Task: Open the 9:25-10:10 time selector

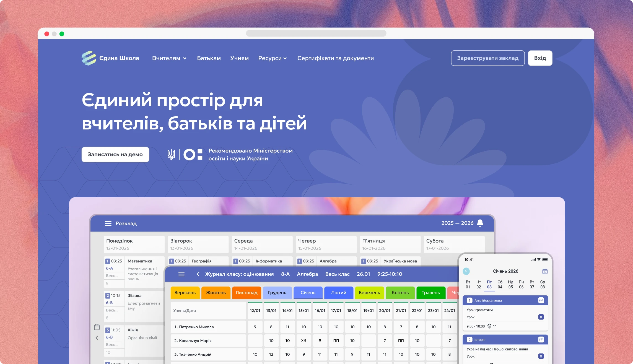Action: point(390,274)
